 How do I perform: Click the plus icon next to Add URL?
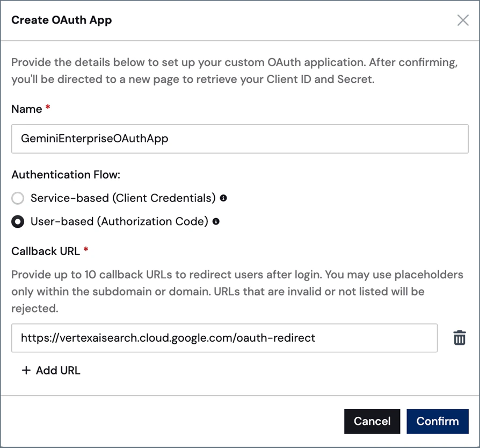point(26,370)
